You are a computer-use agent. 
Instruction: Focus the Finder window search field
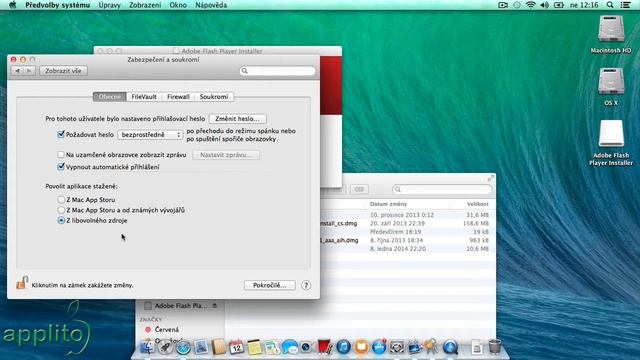pos(442,189)
